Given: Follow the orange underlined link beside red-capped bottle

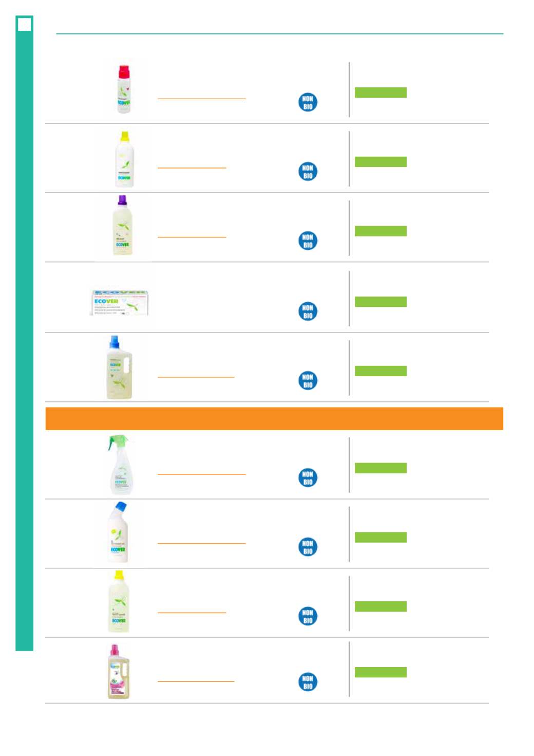Looking at the screenshot, I should click(201, 98).
